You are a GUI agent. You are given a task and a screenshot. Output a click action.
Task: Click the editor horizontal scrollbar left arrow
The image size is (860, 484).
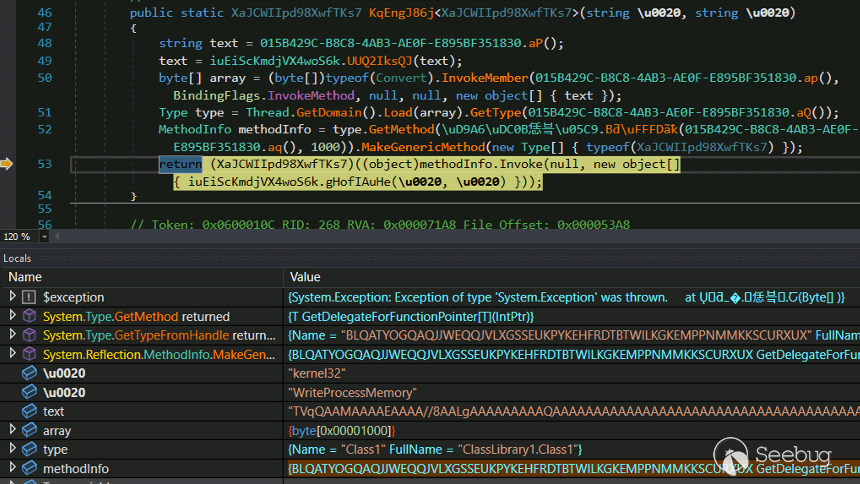pos(57,237)
